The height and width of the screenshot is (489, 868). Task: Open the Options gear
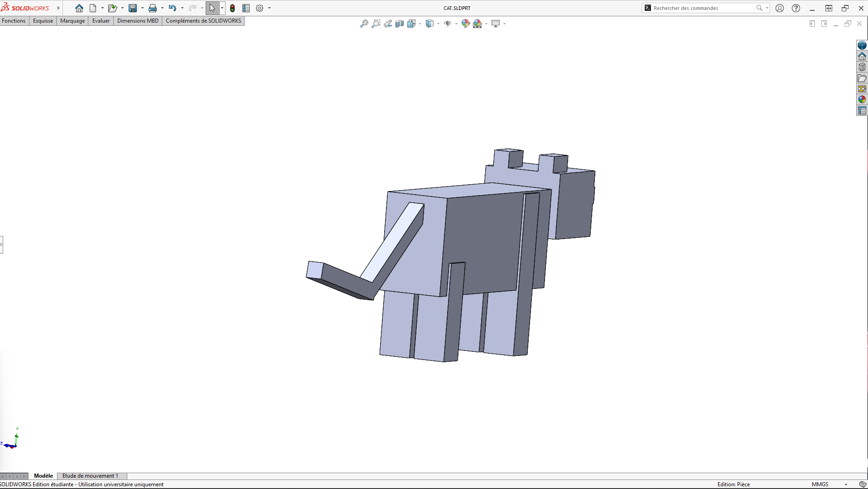point(260,8)
